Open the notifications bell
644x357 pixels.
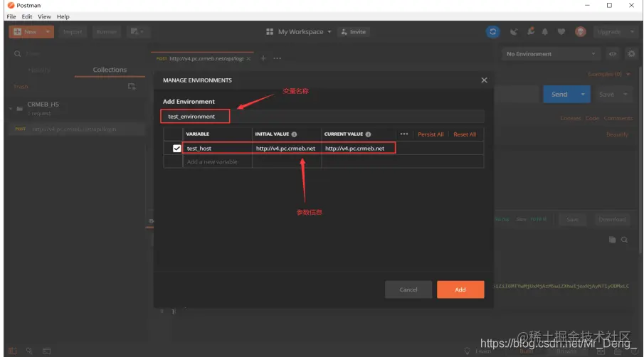544,31
